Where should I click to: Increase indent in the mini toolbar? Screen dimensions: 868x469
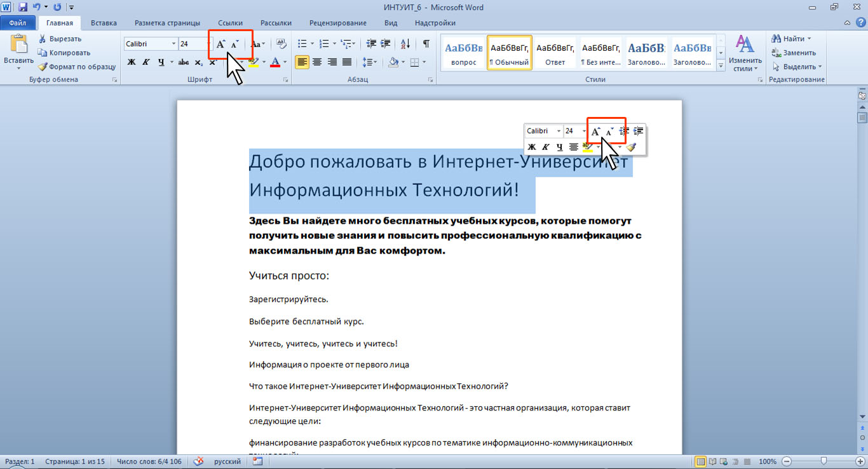coord(639,131)
